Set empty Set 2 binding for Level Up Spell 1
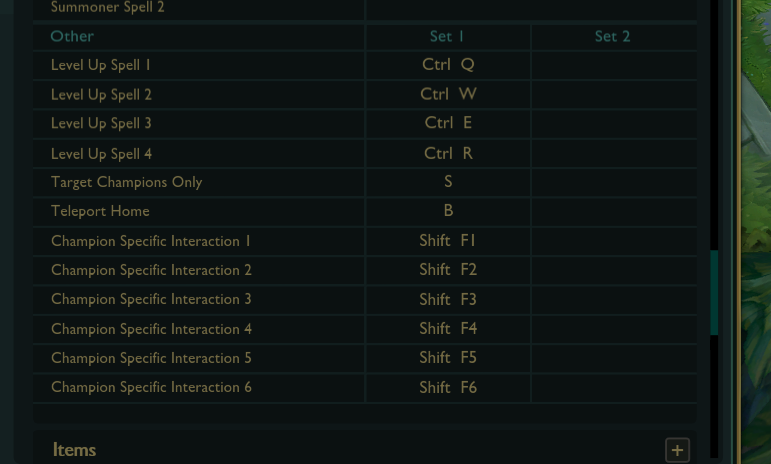The image size is (771, 464). (x=614, y=65)
